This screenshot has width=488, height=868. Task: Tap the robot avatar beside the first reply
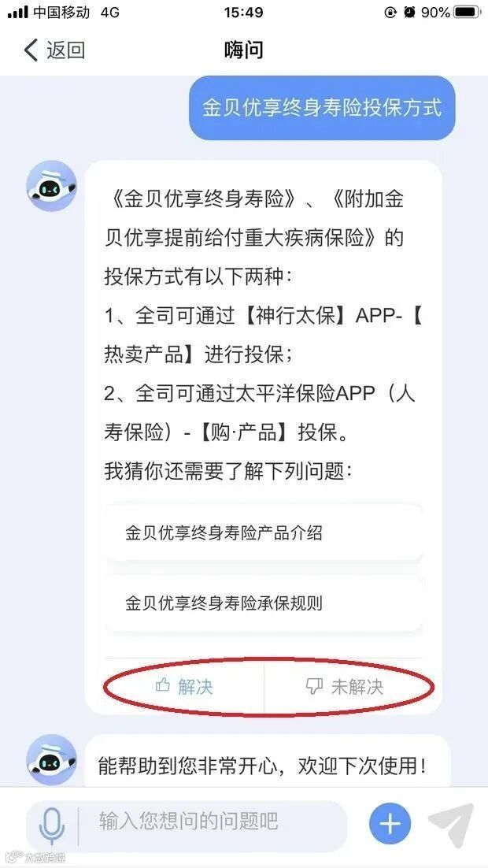pos(51,186)
